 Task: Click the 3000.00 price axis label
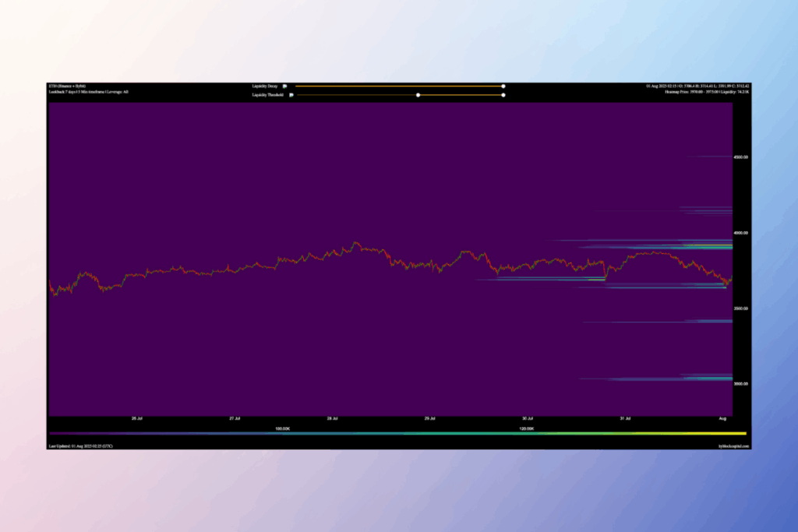click(x=740, y=383)
